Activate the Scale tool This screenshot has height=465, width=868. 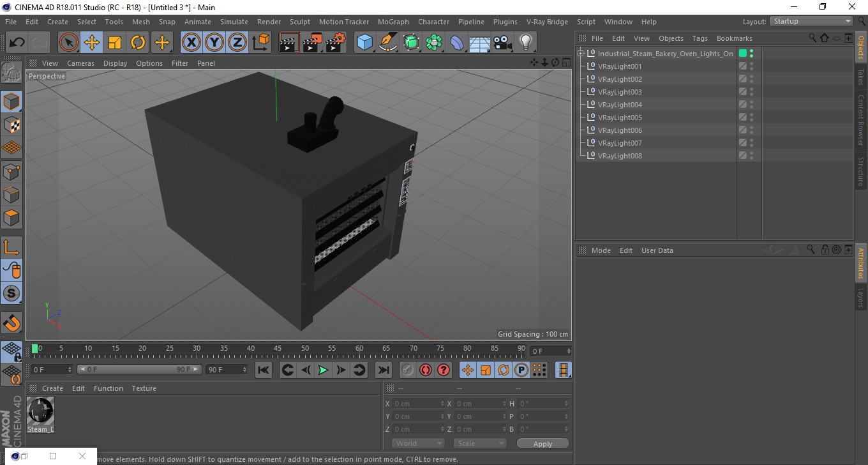pyautogui.click(x=115, y=43)
